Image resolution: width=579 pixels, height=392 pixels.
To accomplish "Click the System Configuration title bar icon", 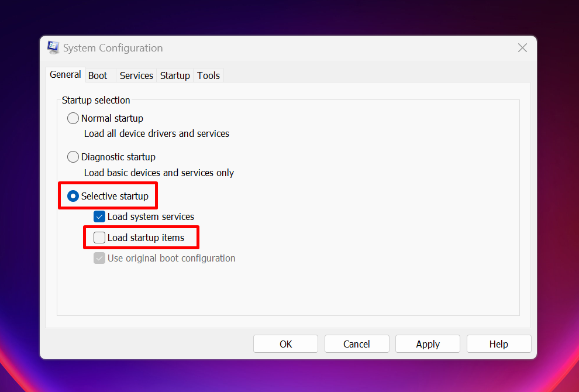I will [x=53, y=47].
